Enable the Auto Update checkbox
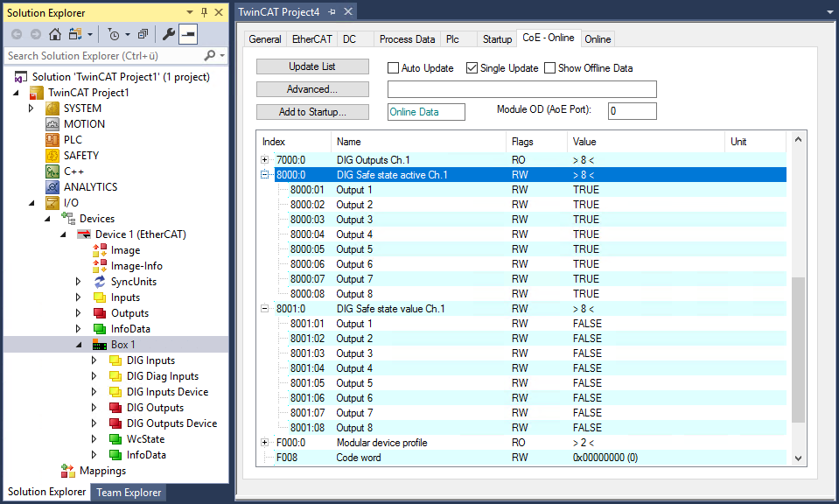This screenshot has width=839, height=504. point(394,68)
